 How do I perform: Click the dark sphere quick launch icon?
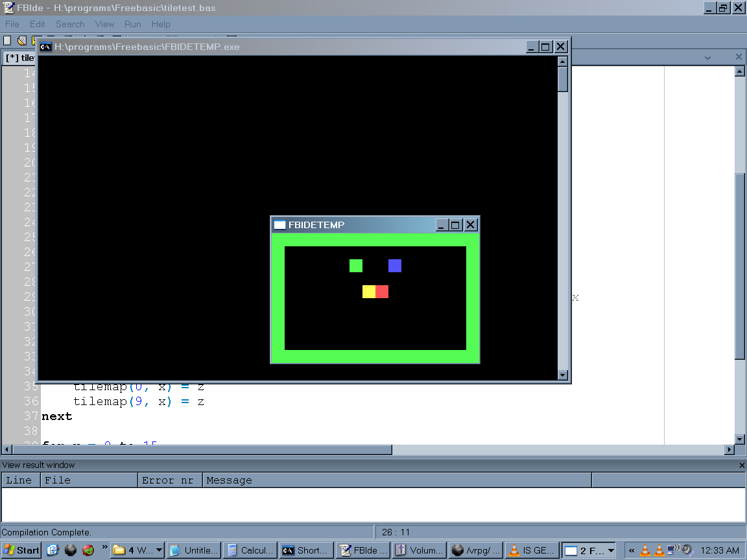[x=71, y=550]
